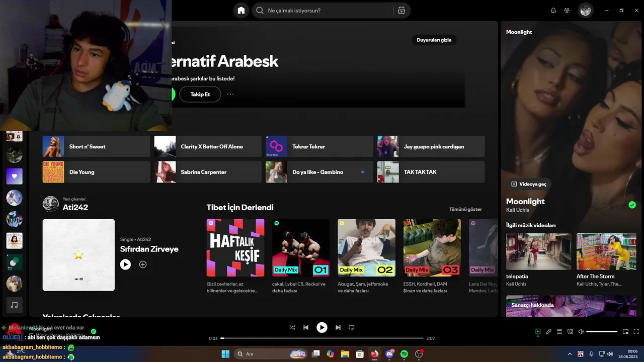Viewport: 644px width, 362px height.
Task: Go to Spotify Home via house icon
Action: [241, 11]
